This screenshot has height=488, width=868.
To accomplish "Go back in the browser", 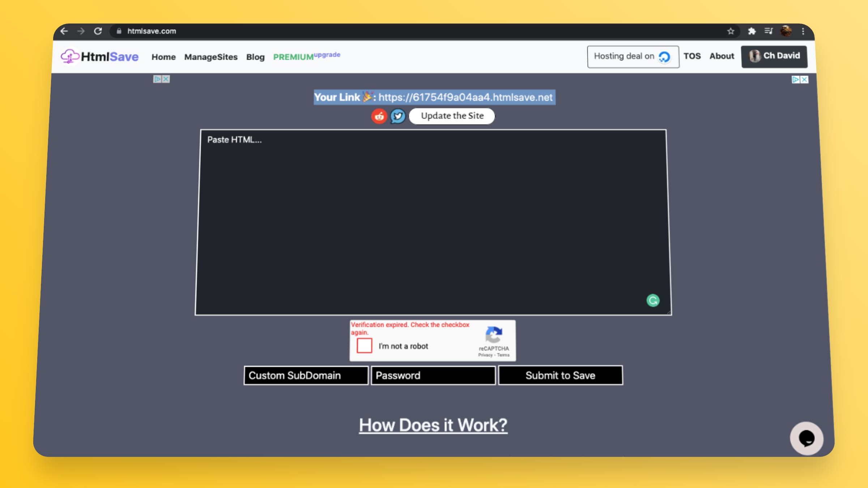I will tap(64, 31).
